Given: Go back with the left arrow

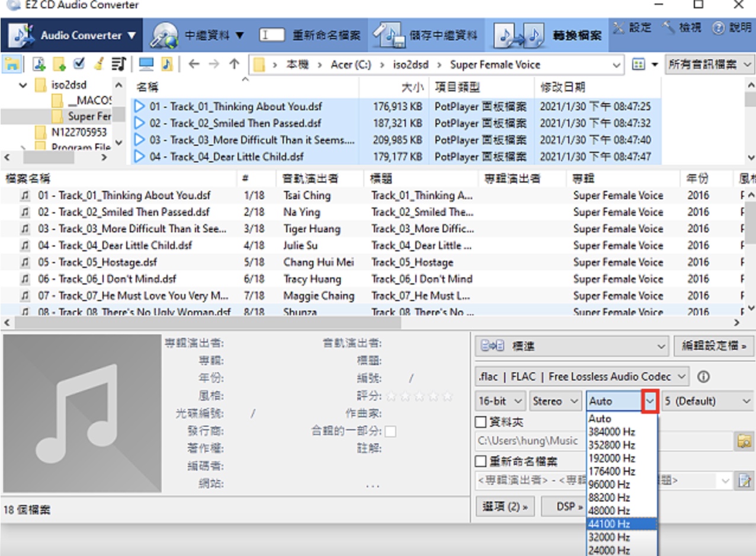Looking at the screenshot, I should tap(194, 64).
